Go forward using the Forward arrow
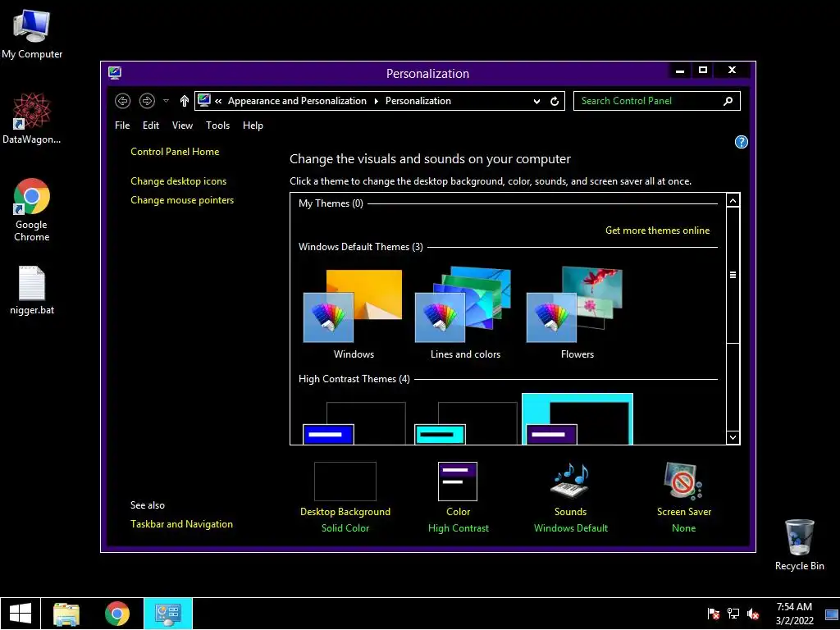Screen dimensions: 840x630 147,101
